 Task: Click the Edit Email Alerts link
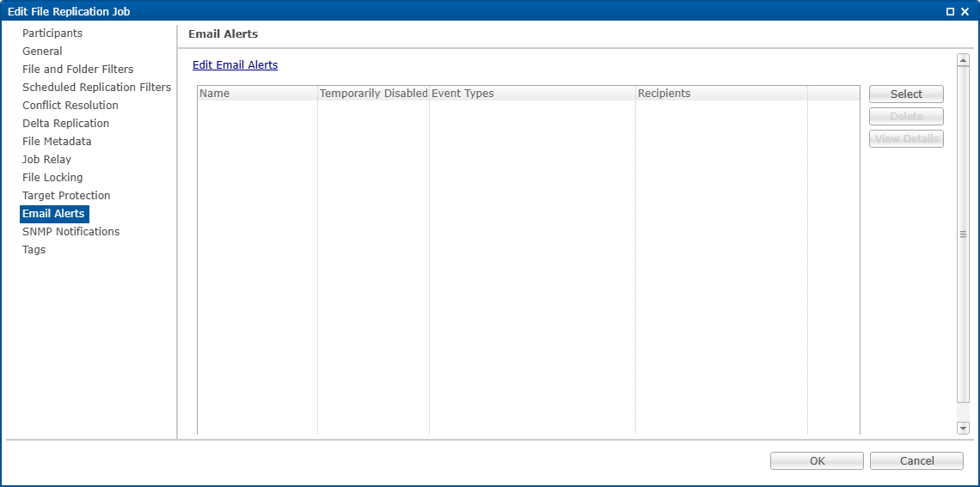tap(235, 65)
